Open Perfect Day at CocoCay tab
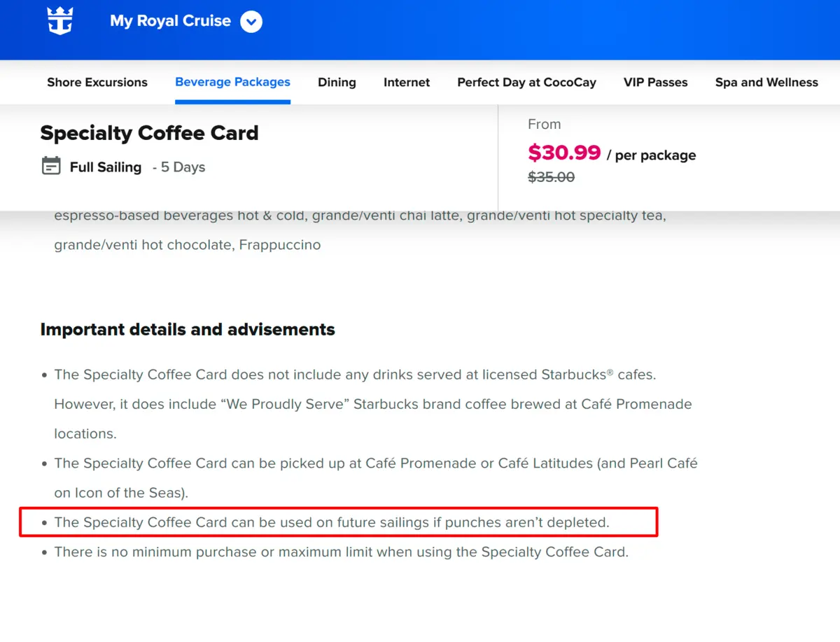Image resolution: width=840 pixels, height=642 pixels. [x=526, y=83]
